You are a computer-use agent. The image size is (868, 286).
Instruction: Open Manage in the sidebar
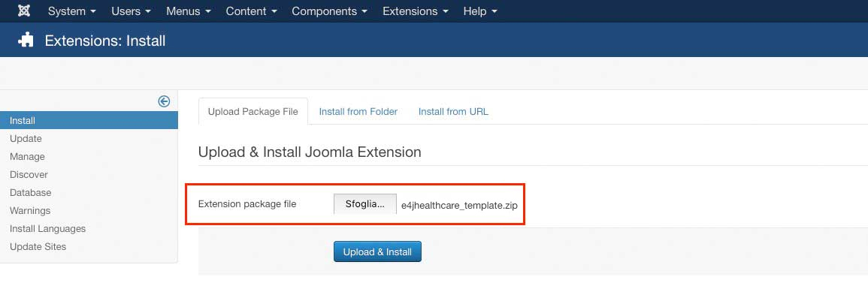click(x=27, y=157)
